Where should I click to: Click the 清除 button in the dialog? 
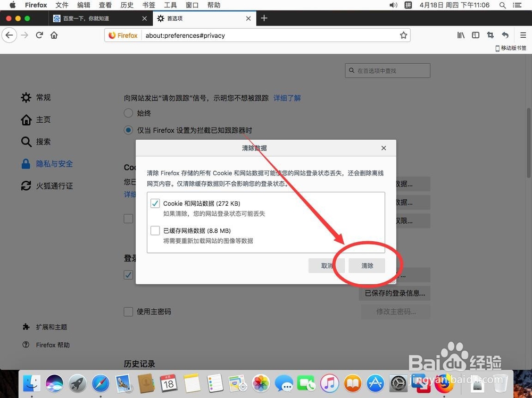click(367, 266)
